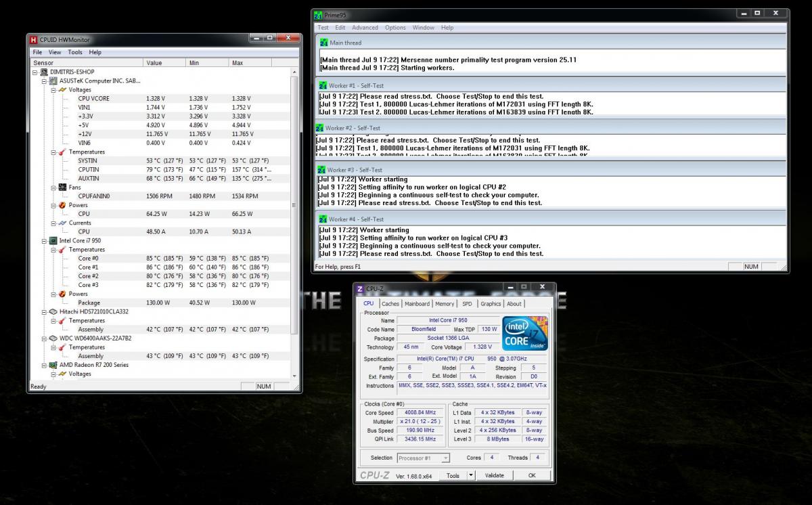Image resolution: width=812 pixels, height=505 pixels.
Task: Collapse the AMD Radeon R7 200 Series node
Action: pos(45,365)
